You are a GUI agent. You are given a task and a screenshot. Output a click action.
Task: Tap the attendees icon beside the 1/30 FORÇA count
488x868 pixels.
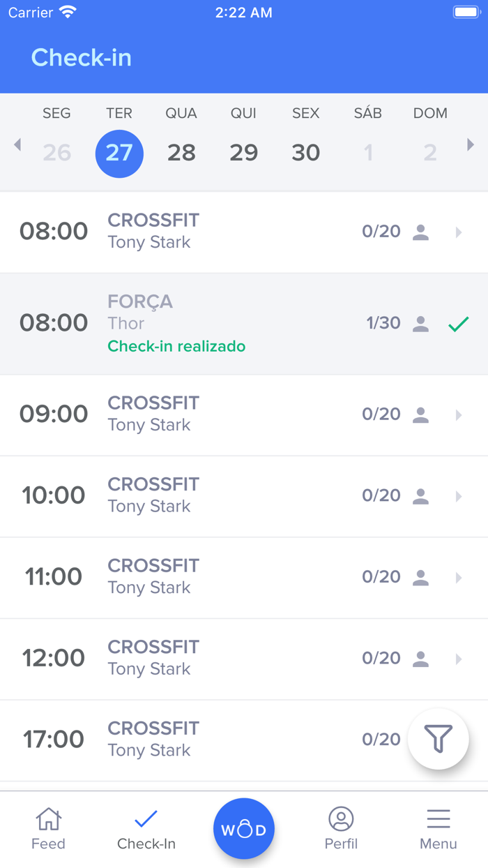coord(421,323)
